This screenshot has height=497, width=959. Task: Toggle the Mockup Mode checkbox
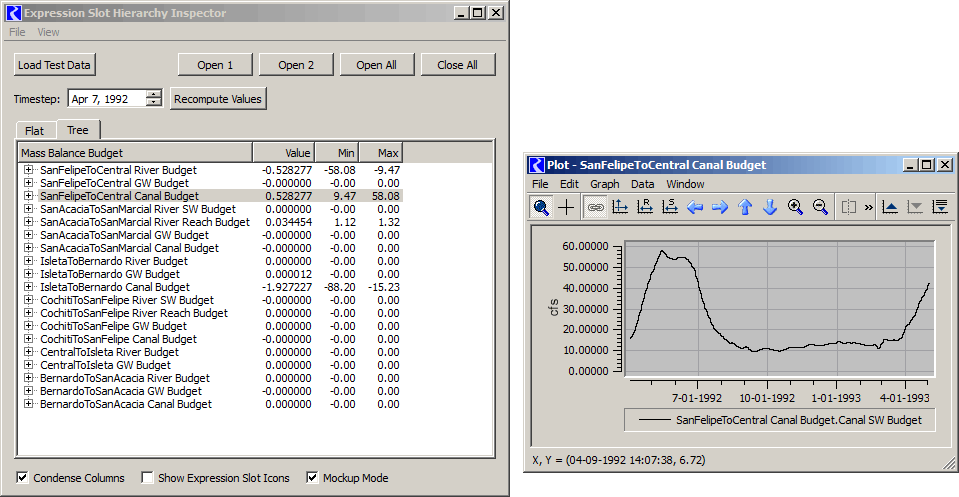click(x=313, y=477)
